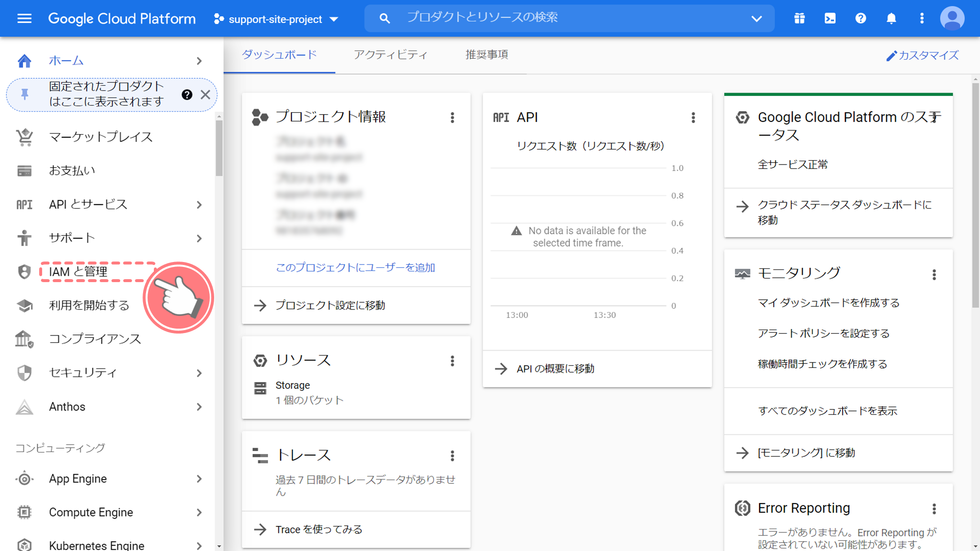The height and width of the screenshot is (551, 980).
Task: Open the プロジェクト情報 card options menu
Action: click(452, 118)
